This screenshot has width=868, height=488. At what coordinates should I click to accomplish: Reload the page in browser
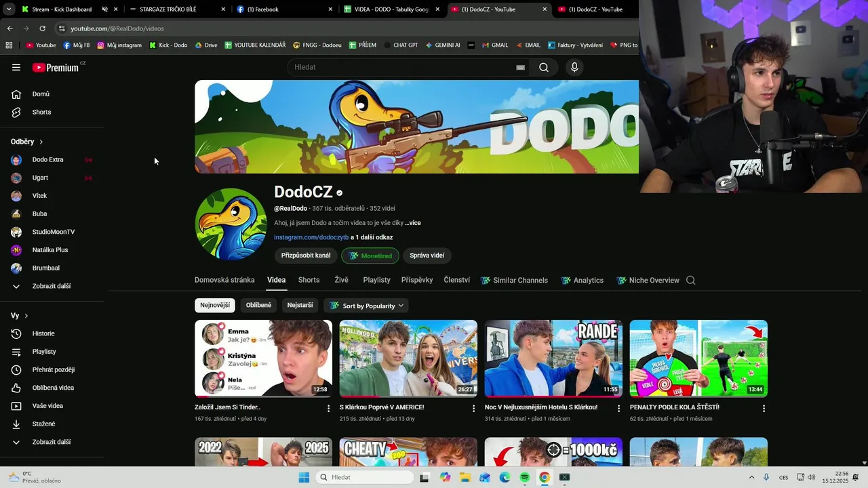pyautogui.click(x=42, y=28)
